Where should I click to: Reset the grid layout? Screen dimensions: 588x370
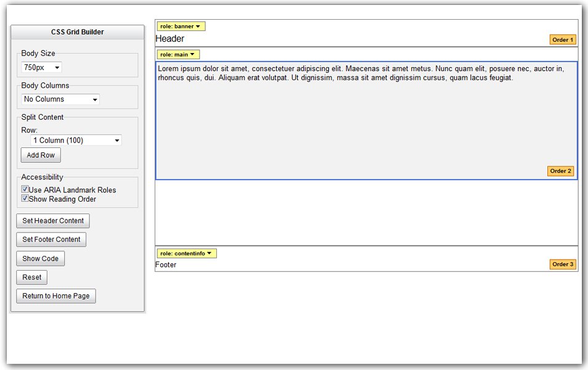pos(32,277)
